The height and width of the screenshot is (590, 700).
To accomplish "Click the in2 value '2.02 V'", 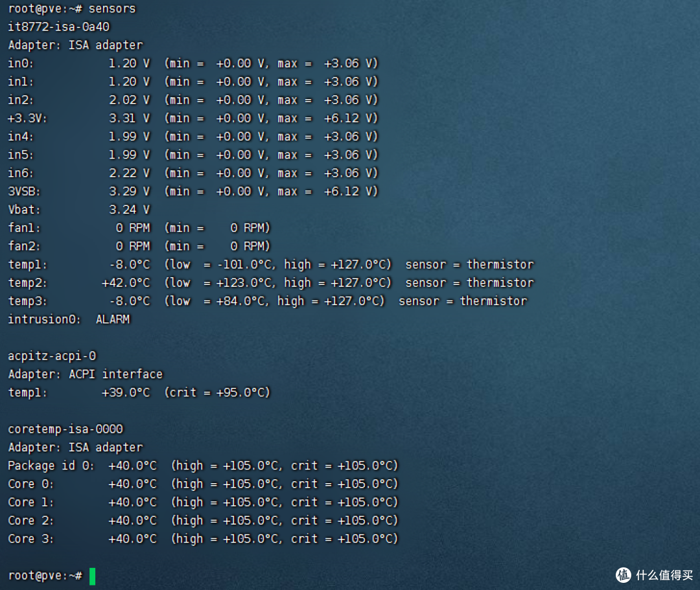I will tap(129, 100).
